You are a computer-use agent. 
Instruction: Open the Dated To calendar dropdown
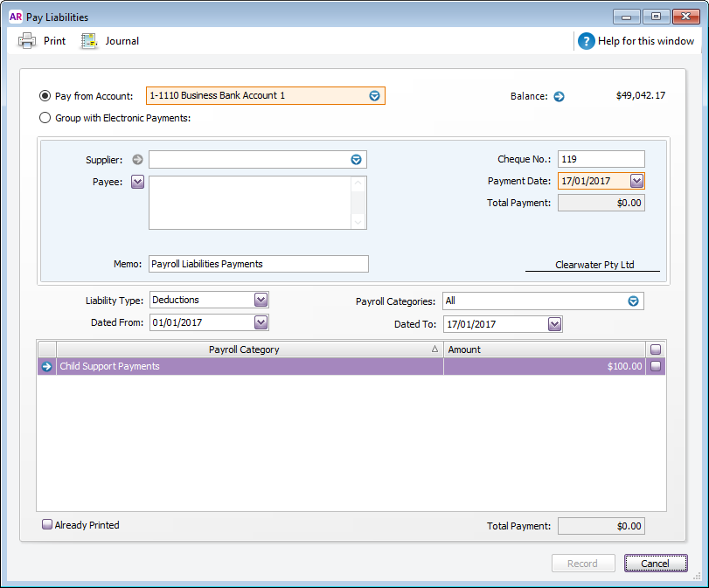(x=554, y=324)
